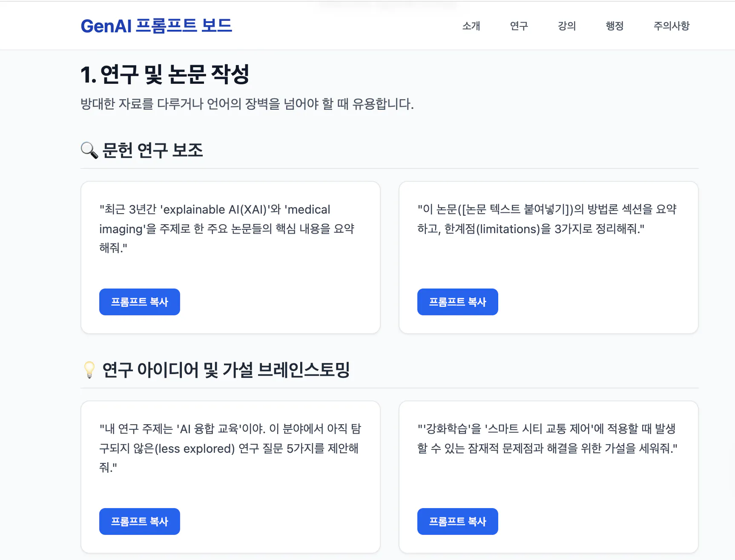Click the 연구 아이디어 및 가설 브레인스토밍 heading
The height and width of the screenshot is (560, 735).
point(226,370)
